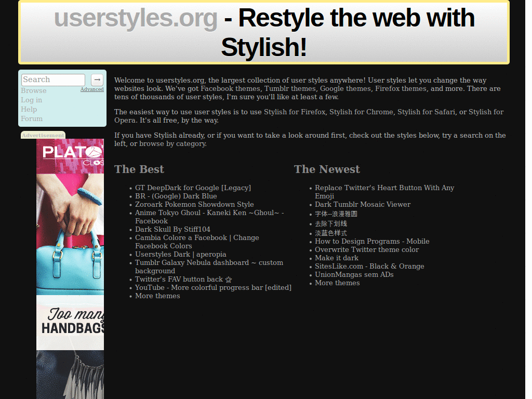Open the 淡蓝色样式 style
The width and height of the screenshot is (532, 399).
(331, 233)
